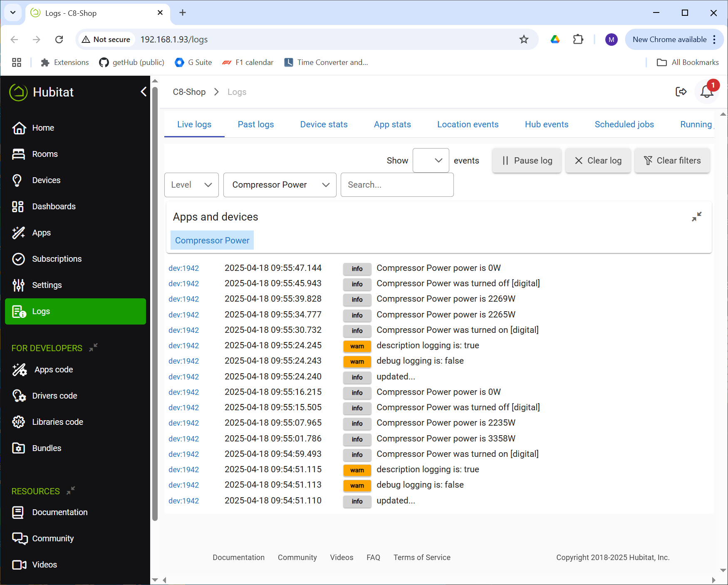Open the Chrome profile avatar M
The height and width of the screenshot is (585, 728).
[611, 40]
